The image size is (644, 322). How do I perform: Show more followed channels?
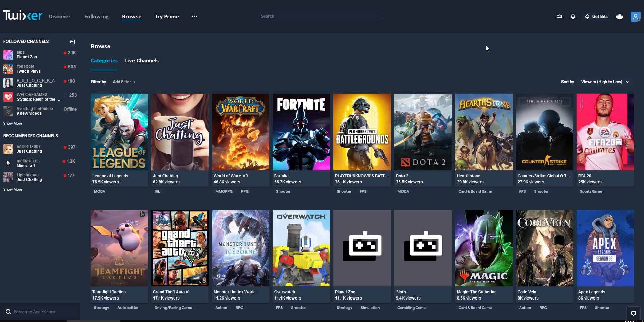(x=13, y=123)
